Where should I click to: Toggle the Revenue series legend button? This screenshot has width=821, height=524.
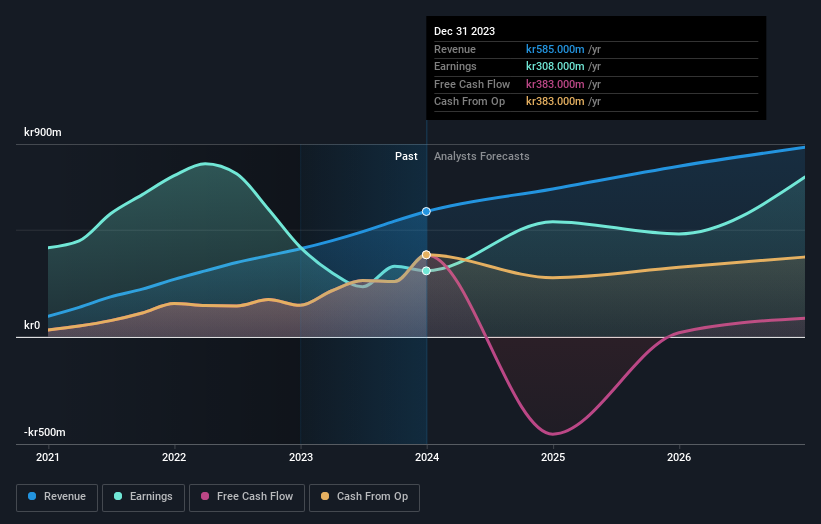(57, 497)
